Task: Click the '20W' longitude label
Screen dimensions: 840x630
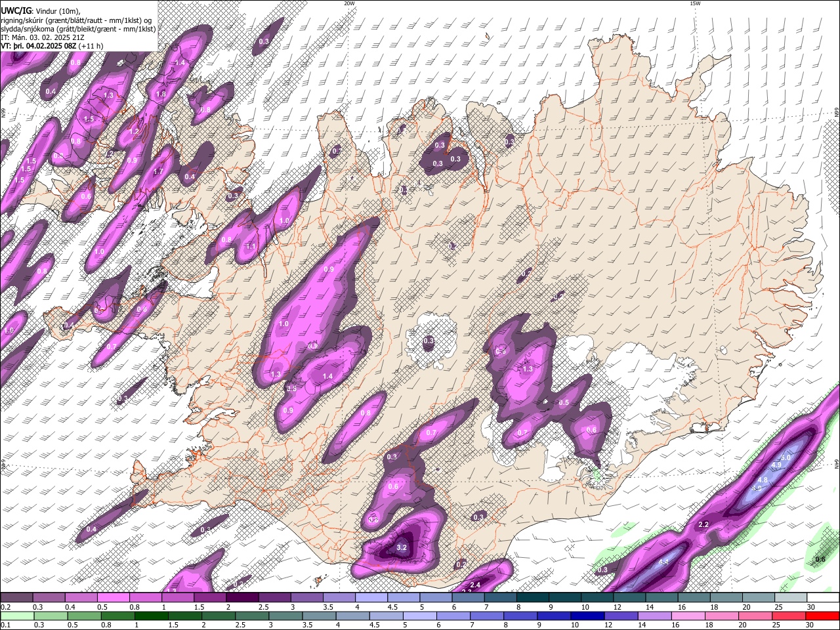Action: click(349, 3)
